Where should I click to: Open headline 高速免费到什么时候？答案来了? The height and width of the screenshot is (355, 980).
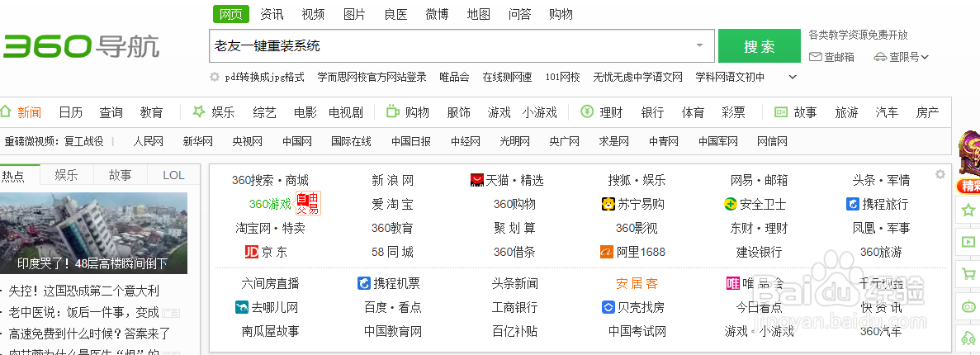89,334
